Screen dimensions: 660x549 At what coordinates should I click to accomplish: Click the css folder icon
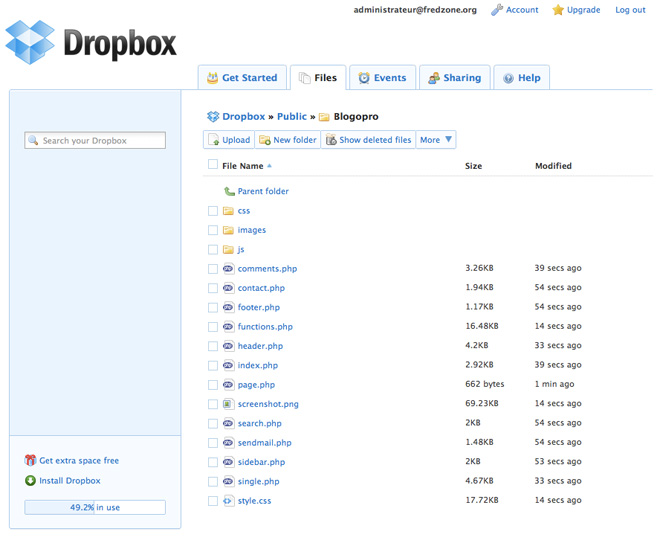tap(228, 211)
